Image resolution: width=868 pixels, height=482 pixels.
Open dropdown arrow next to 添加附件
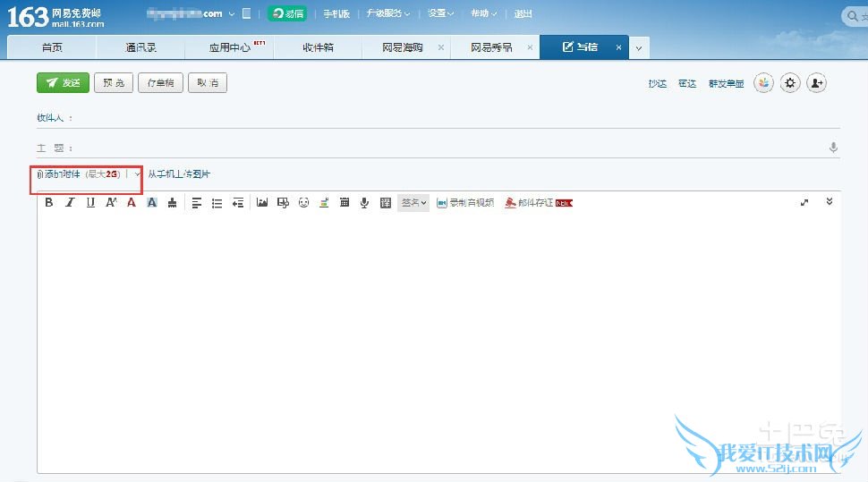(x=137, y=174)
